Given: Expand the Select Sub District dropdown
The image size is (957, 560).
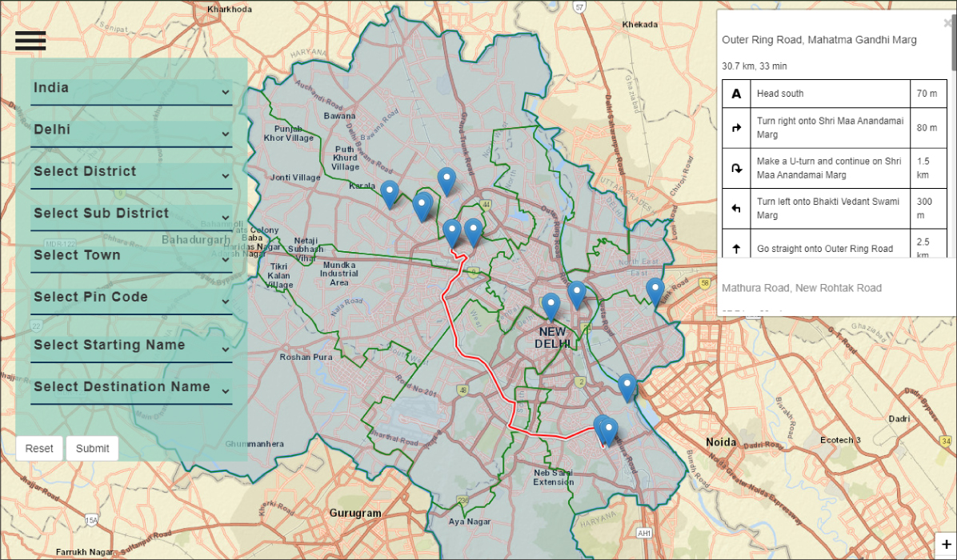Looking at the screenshot, I should click(x=131, y=214).
